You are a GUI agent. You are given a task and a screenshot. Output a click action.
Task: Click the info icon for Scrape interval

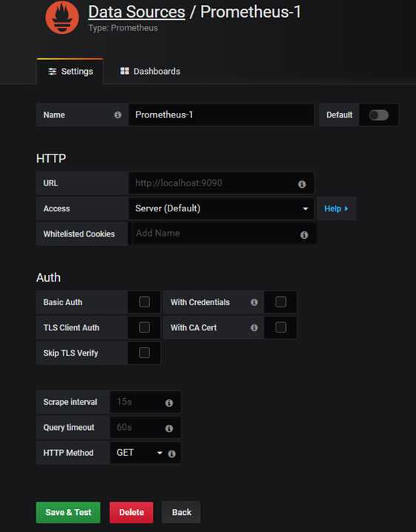click(169, 403)
